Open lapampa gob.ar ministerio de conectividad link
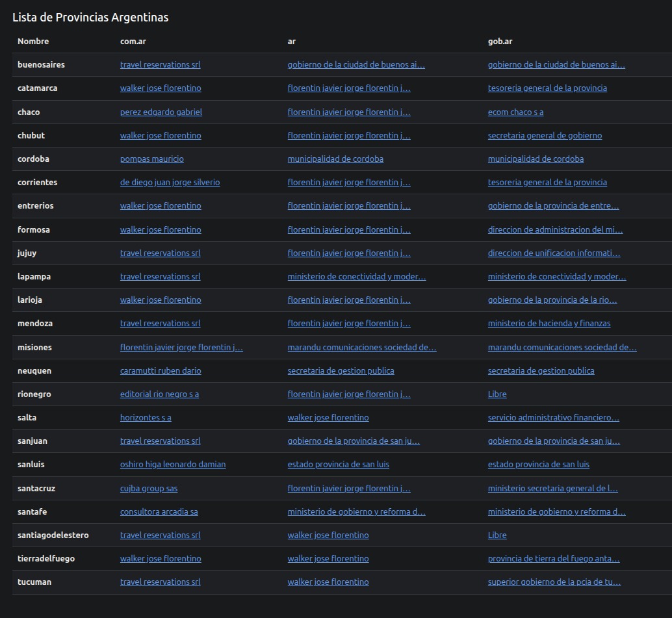The height and width of the screenshot is (618, 672). click(557, 277)
